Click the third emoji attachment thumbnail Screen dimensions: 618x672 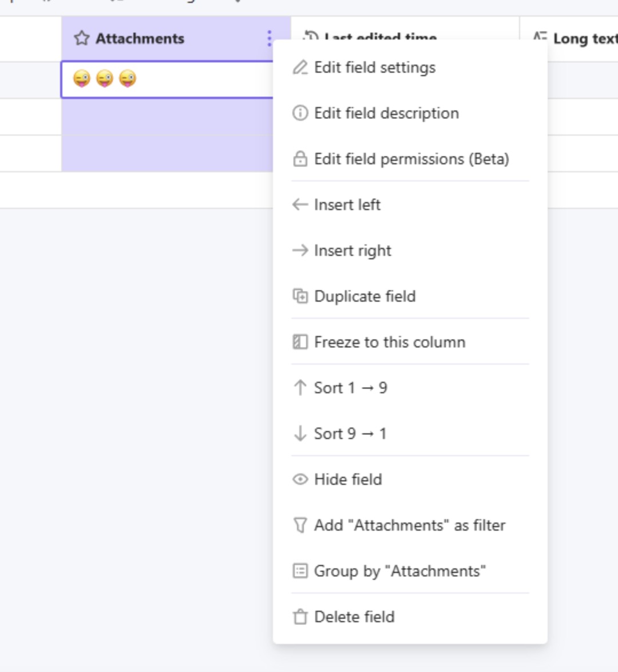[x=128, y=79]
